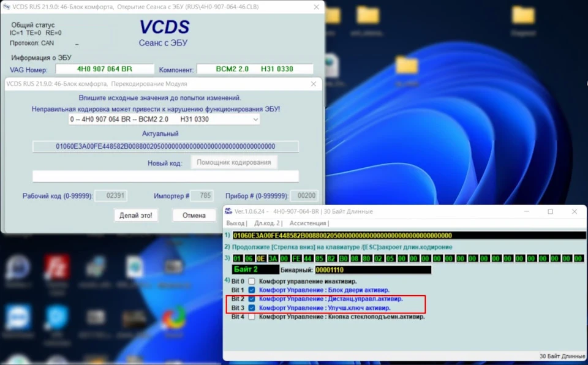588x365 pixels.
Task: Click the Бинарный value 00001110
Action: point(373,269)
